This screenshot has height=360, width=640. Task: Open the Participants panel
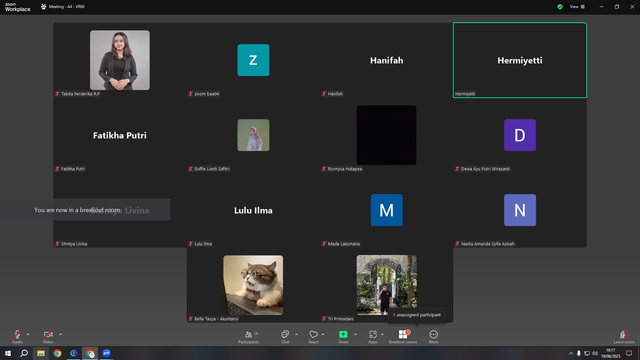pos(249,336)
